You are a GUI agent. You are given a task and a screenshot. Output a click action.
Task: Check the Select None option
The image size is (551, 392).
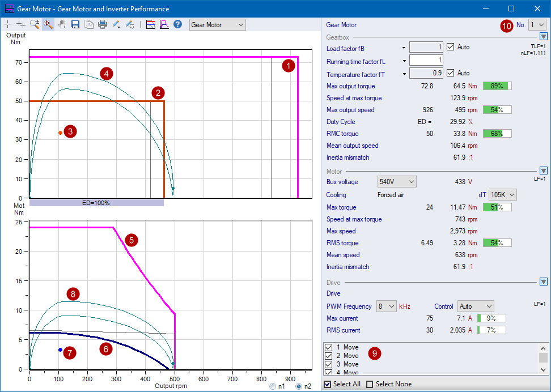click(x=370, y=384)
